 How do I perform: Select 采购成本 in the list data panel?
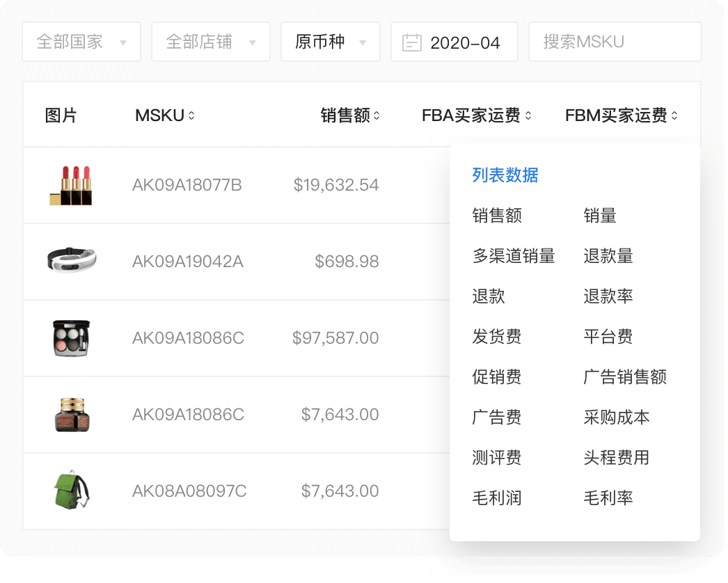click(617, 417)
